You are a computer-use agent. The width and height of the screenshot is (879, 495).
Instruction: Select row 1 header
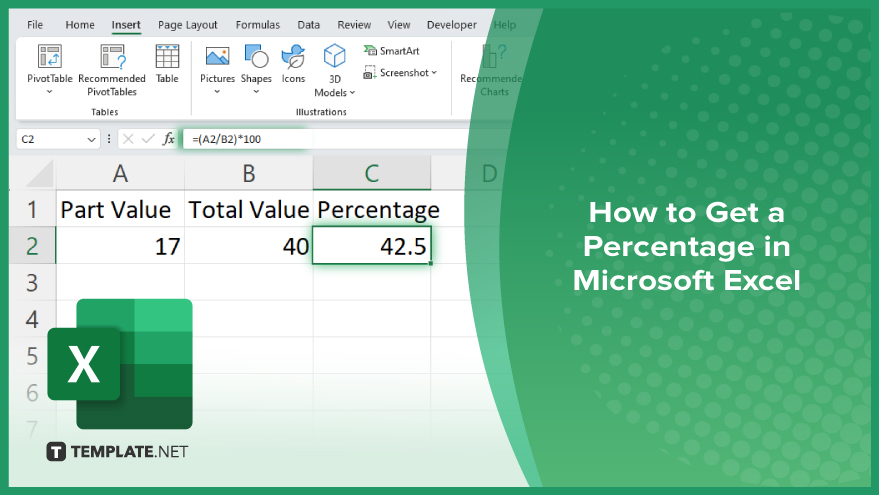tap(32, 210)
